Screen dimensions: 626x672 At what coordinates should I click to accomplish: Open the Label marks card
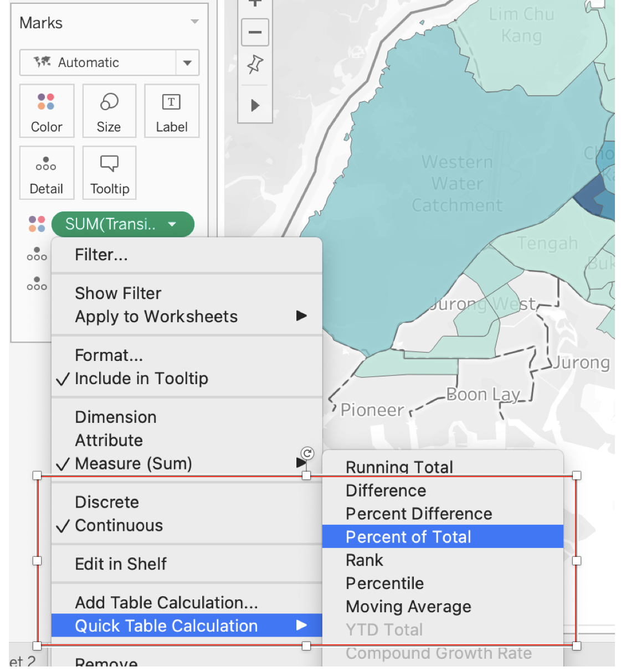pos(172,111)
